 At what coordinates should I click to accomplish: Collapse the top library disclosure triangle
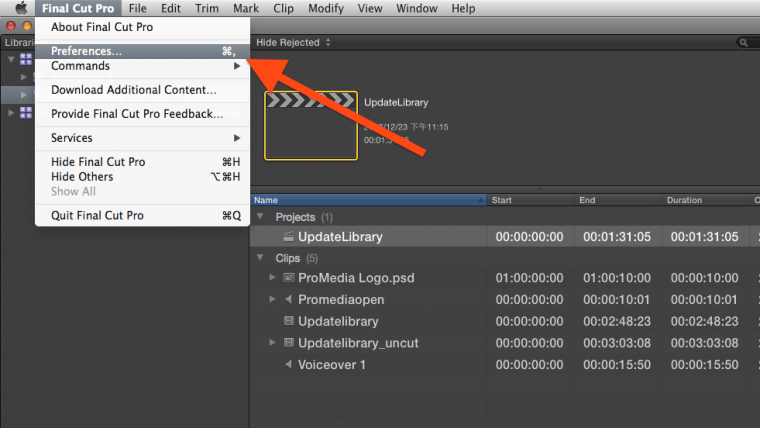[11, 59]
